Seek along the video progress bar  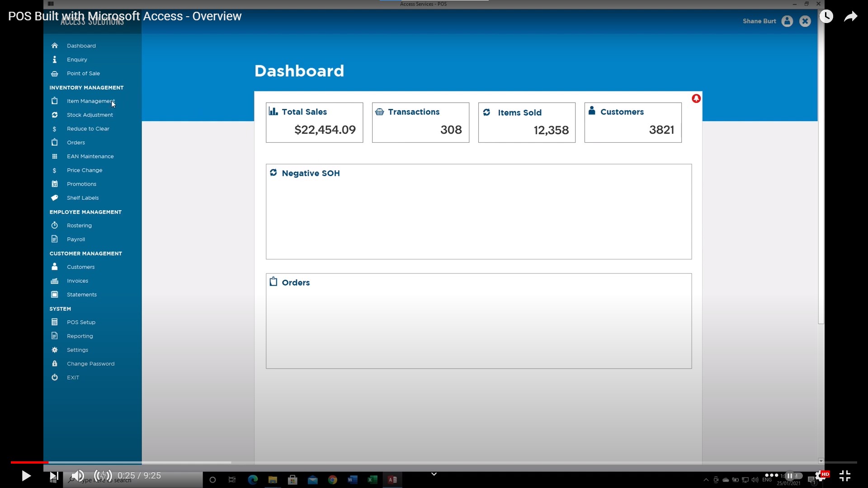[434, 462]
